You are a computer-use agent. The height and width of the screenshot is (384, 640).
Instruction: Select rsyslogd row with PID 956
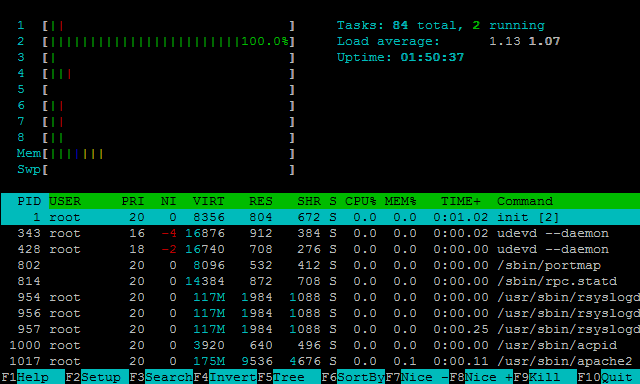click(x=320, y=313)
